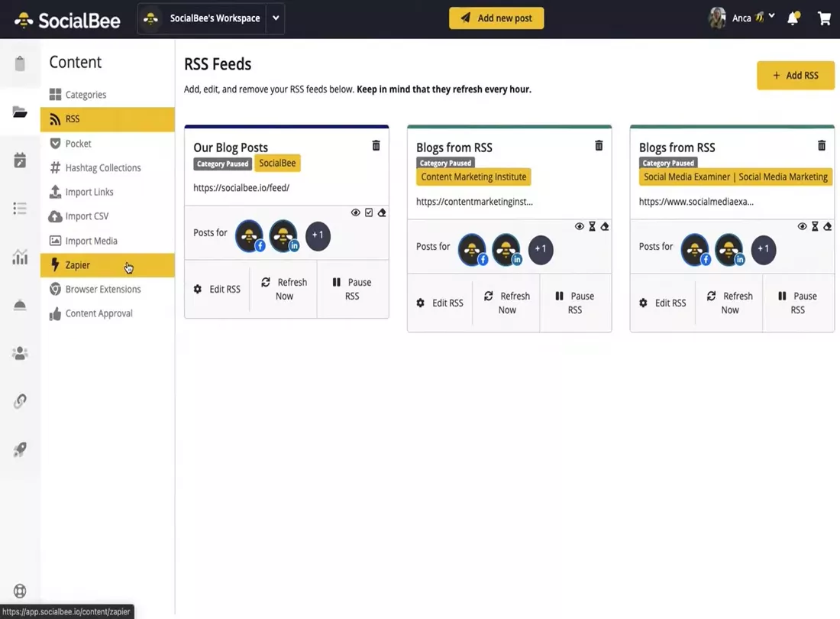
Task: Expand +1 profiles on Social Media Examiner card
Action: (764, 249)
